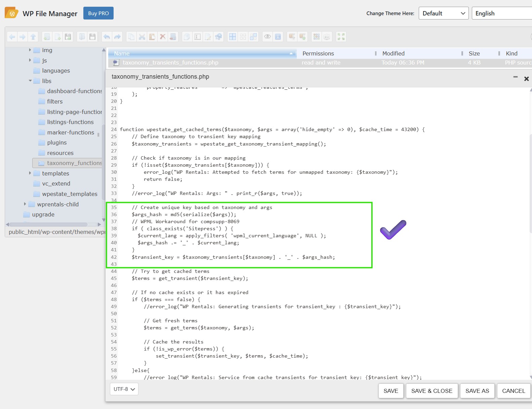Sort files by the Modified column header
Screen dimensions: 532x409
tap(393, 53)
